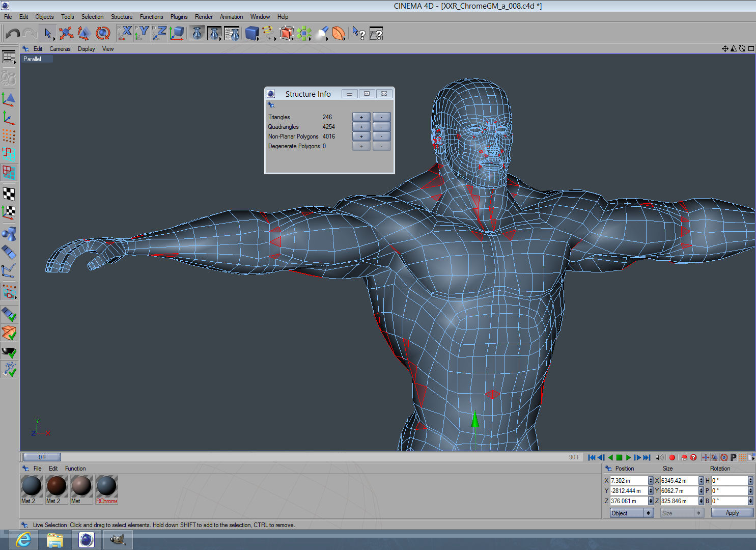The width and height of the screenshot is (756, 550).
Task: Open the Add Cube primitive flyout
Action: (x=252, y=34)
